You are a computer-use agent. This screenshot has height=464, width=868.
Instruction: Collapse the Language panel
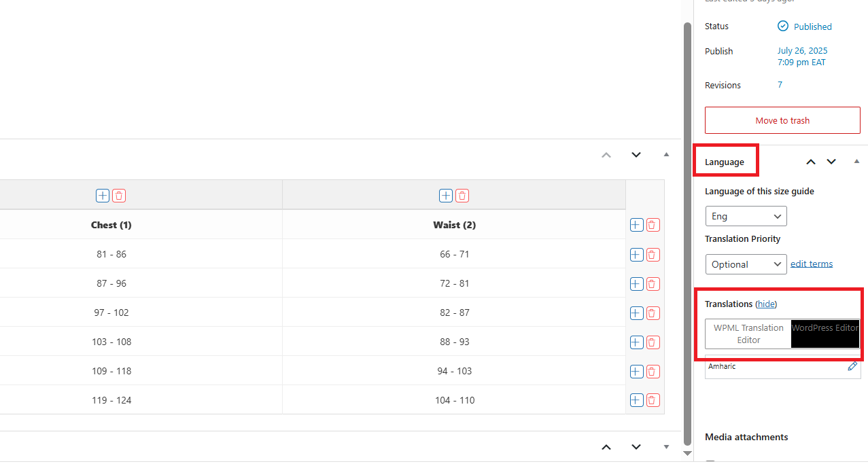click(856, 162)
